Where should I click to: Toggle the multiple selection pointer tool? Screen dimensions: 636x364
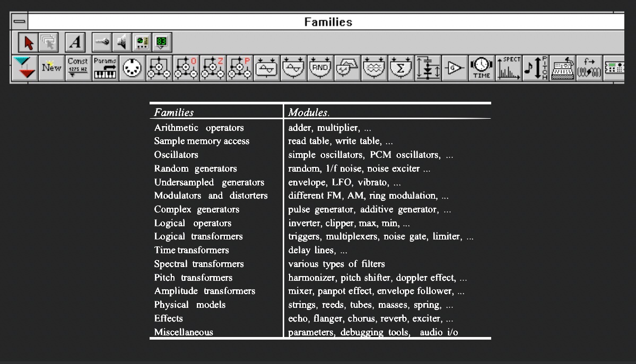click(48, 42)
